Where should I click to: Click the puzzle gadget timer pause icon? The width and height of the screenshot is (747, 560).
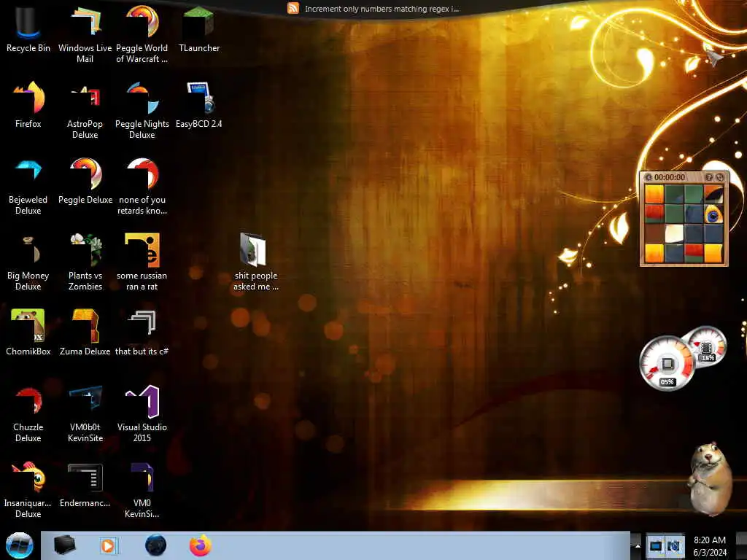[x=648, y=177]
